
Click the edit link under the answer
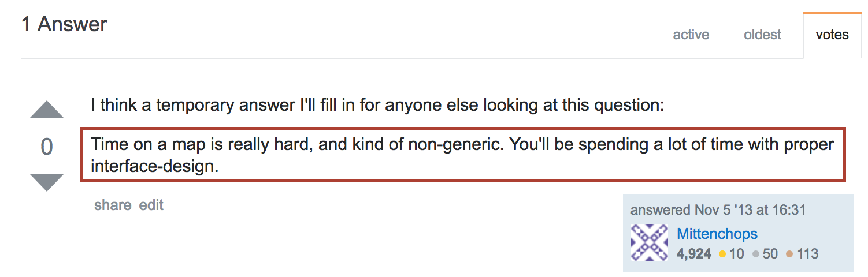(x=151, y=205)
